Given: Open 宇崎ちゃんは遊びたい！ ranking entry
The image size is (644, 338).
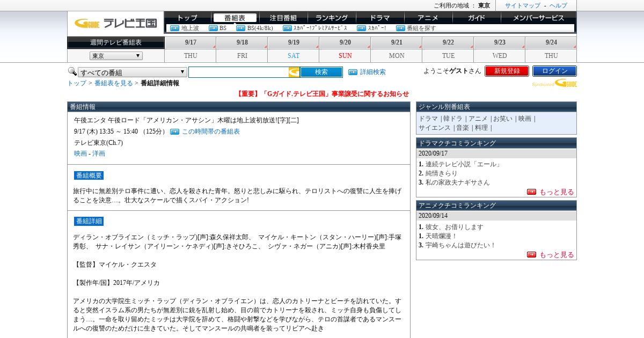Looking at the screenshot, I should [461, 245].
